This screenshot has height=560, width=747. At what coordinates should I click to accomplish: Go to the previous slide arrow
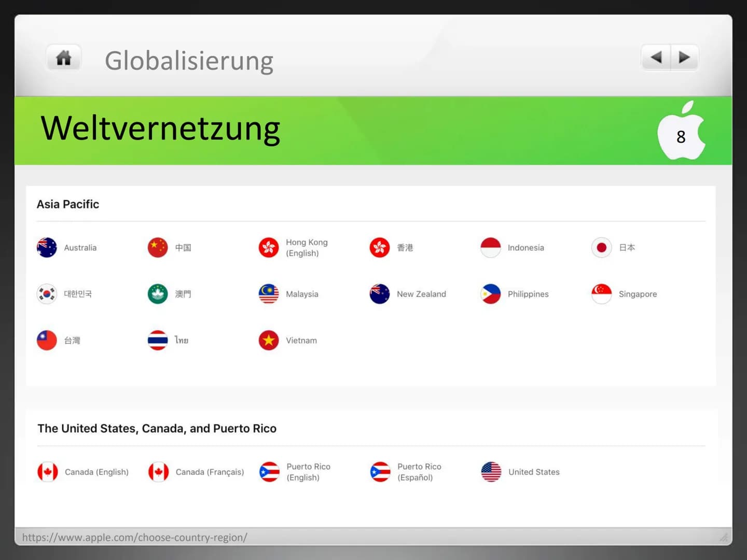click(656, 57)
